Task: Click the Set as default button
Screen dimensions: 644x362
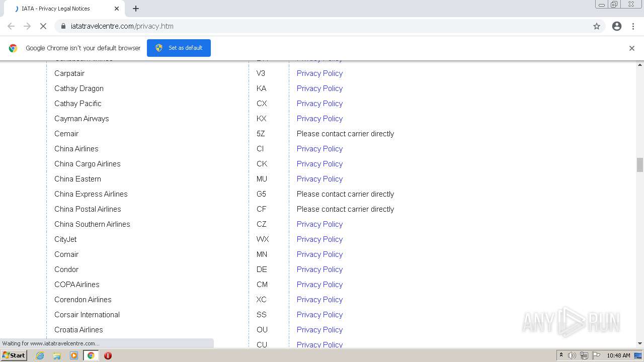Action: point(179,48)
